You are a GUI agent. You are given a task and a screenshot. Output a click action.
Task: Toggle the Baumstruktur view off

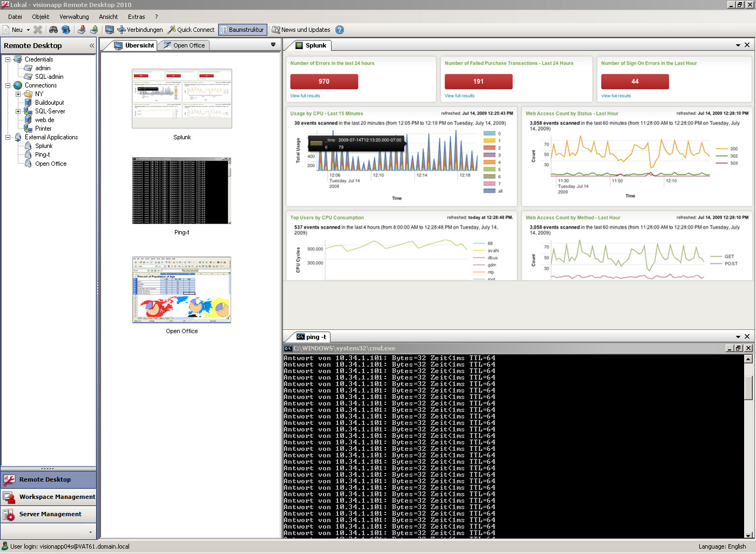242,30
